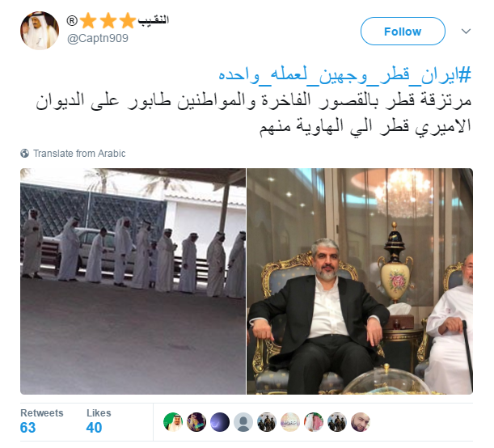The width and height of the screenshot is (494, 448).
Task: View the 40 Likes list
Action: (99, 421)
